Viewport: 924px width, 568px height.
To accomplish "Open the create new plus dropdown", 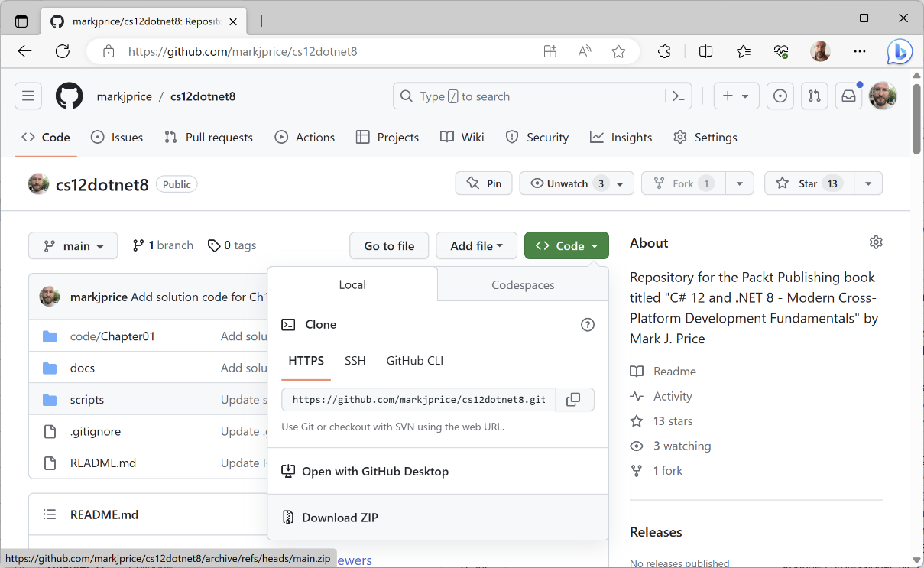I will [736, 96].
